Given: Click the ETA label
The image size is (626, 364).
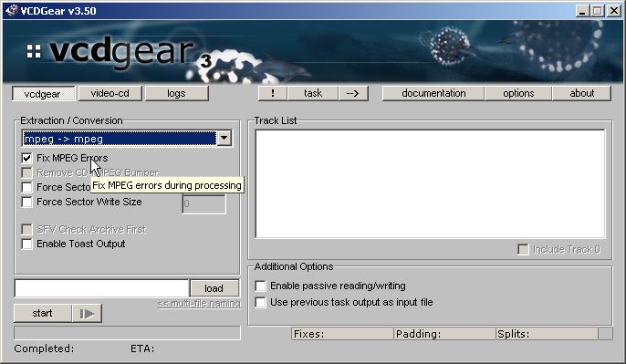Looking at the screenshot, I should point(142,348).
